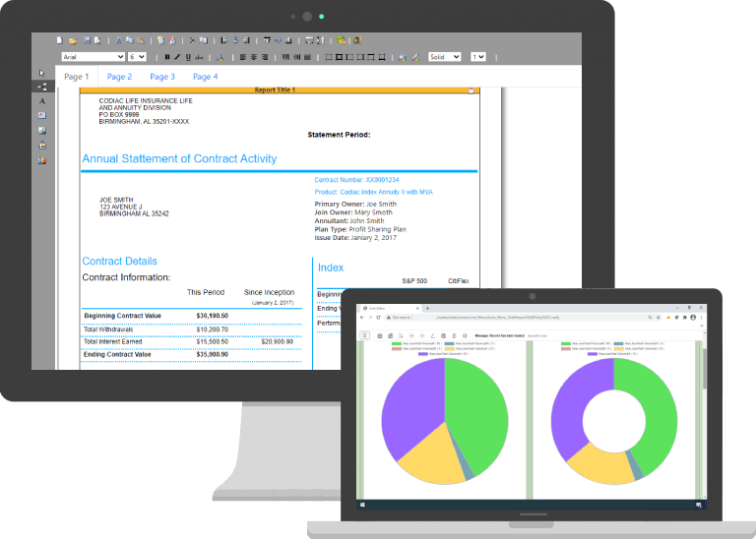Toggle bold formatting
Viewport: 756px width, 539px height.
click(x=167, y=57)
